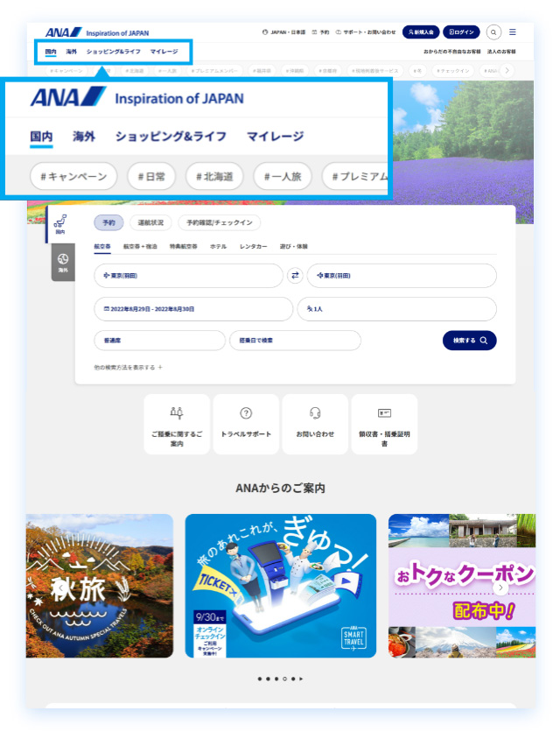Select 予約確認/チェックイン pill option
Image resolution: width=560 pixels, height=739 pixels.
(x=219, y=222)
